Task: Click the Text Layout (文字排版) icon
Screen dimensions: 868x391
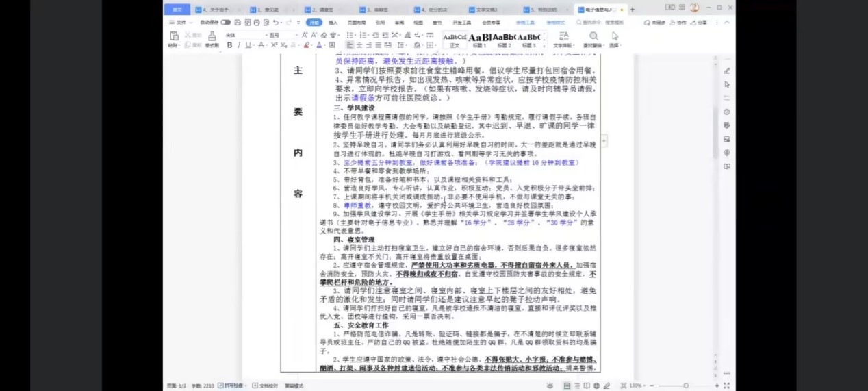Action: coord(564,37)
